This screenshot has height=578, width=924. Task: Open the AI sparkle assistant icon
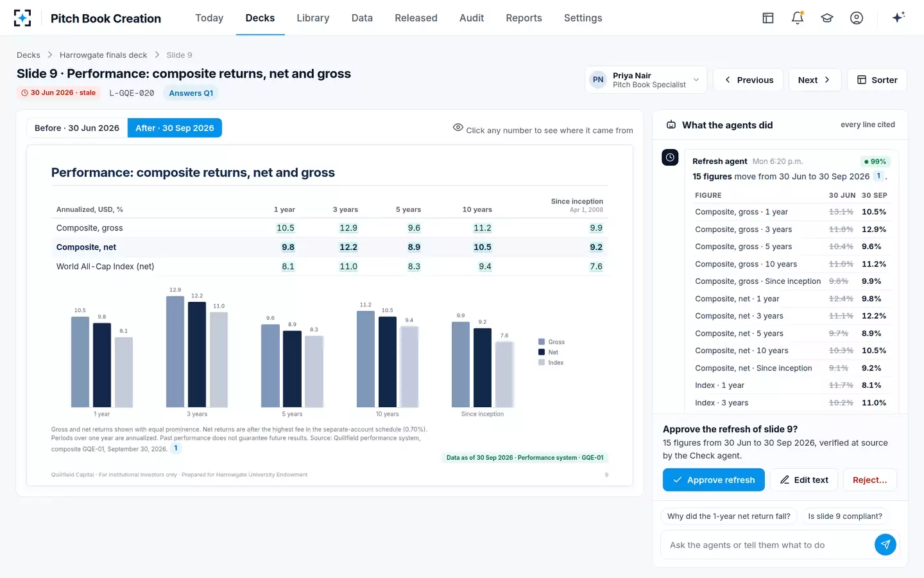[898, 17]
